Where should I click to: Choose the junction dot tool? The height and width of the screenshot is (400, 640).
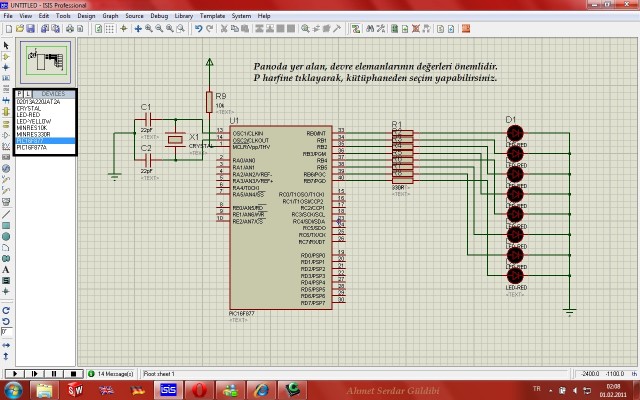point(6,67)
